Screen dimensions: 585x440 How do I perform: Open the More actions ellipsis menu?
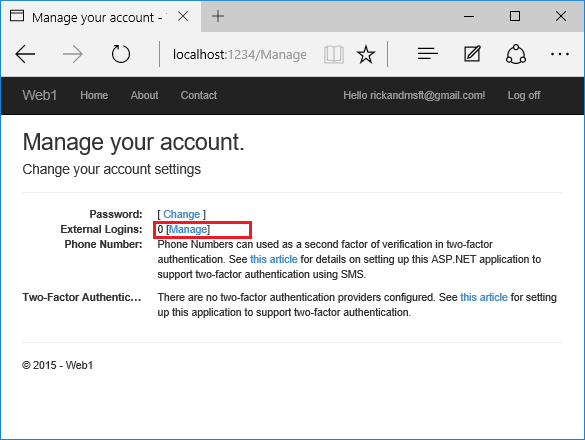click(x=560, y=54)
